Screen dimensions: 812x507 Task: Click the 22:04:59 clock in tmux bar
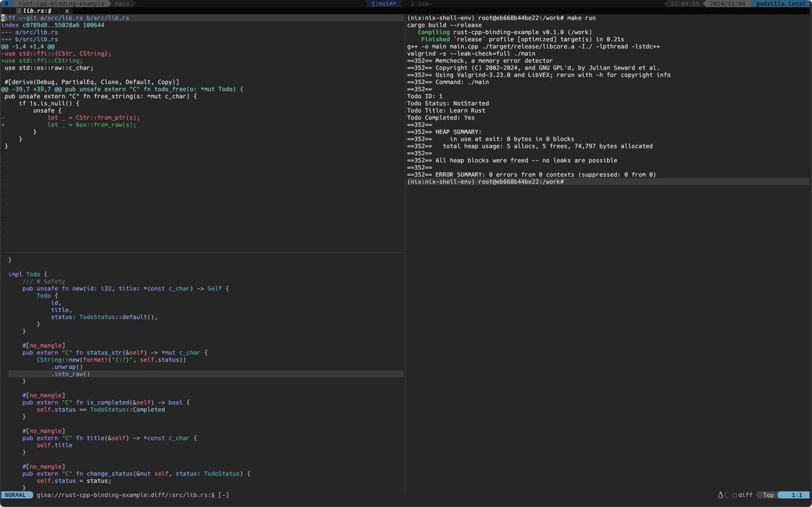coord(685,3)
